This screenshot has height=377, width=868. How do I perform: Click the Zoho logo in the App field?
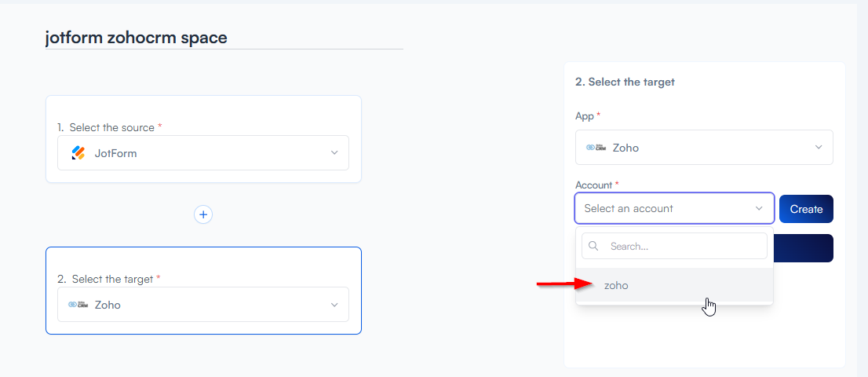pos(596,147)
